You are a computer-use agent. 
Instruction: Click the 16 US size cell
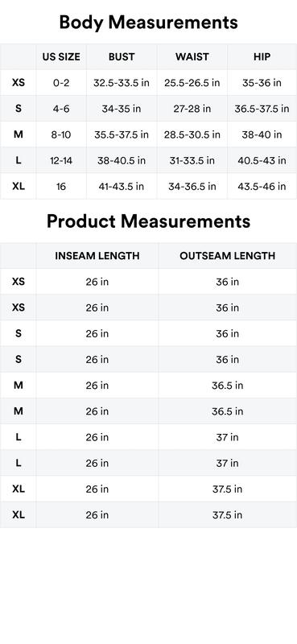tap(61, 187)
